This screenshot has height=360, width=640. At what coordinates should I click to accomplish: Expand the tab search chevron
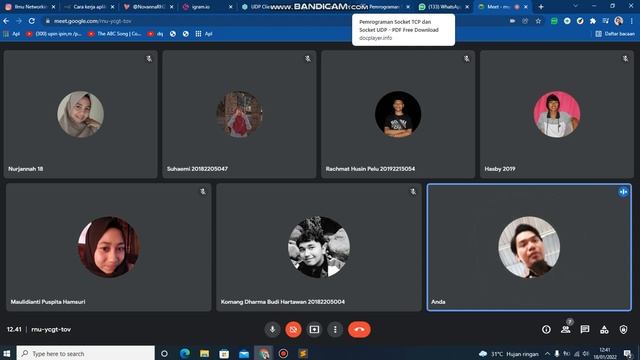pyautogui.click(x=575, y=6)
